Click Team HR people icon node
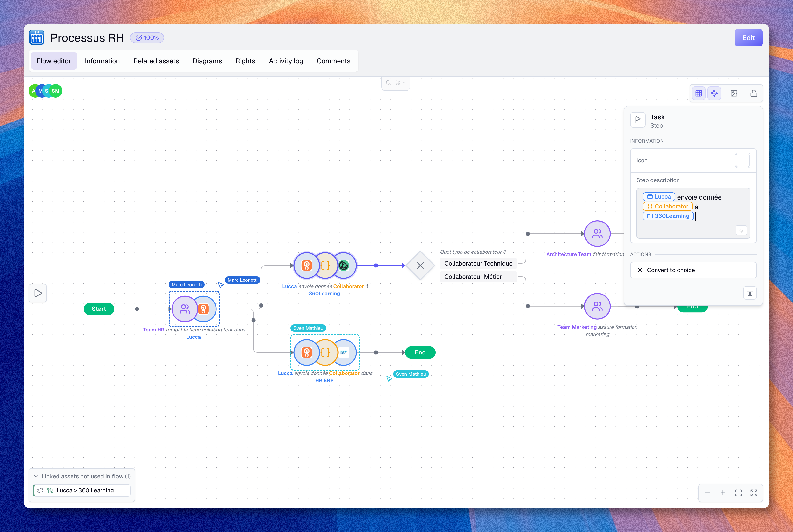Image resolution: width=793 pixels, height=532 pixels. [185, 309]
